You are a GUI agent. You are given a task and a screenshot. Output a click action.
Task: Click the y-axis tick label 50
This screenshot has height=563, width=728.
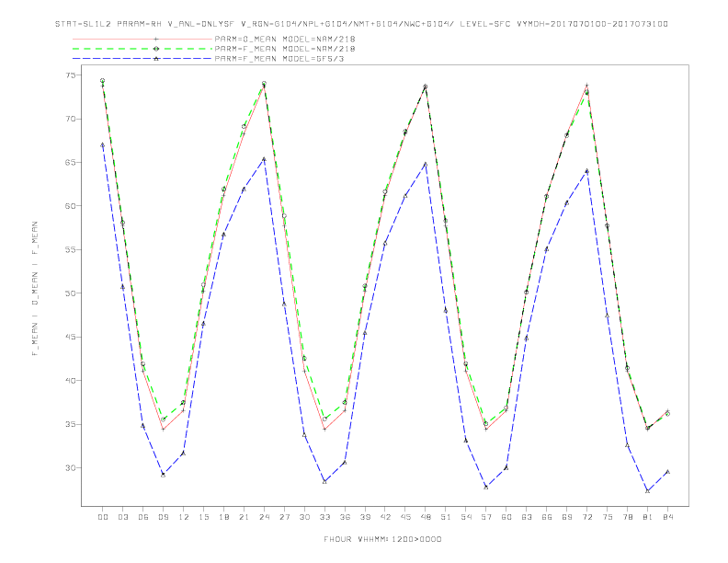click(x=70, y=293)
